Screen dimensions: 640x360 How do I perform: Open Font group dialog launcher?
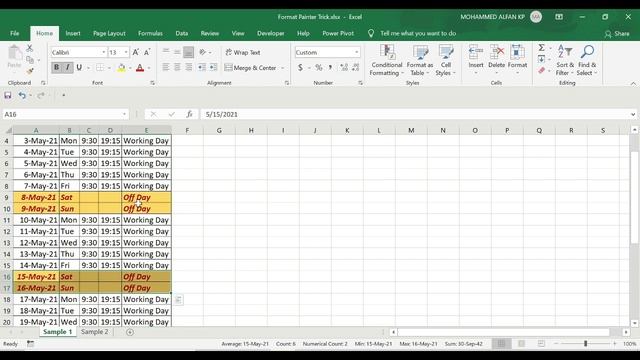[x=152, y=83]
